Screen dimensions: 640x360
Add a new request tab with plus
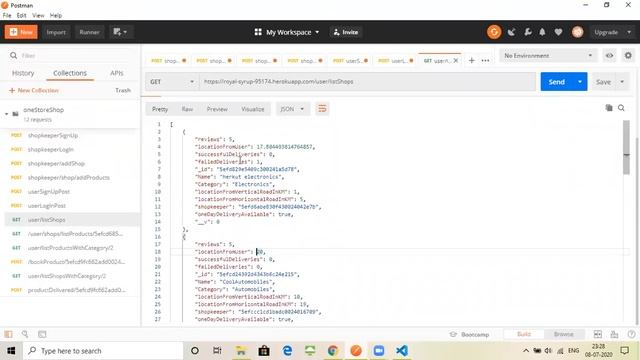click(471, 60)
